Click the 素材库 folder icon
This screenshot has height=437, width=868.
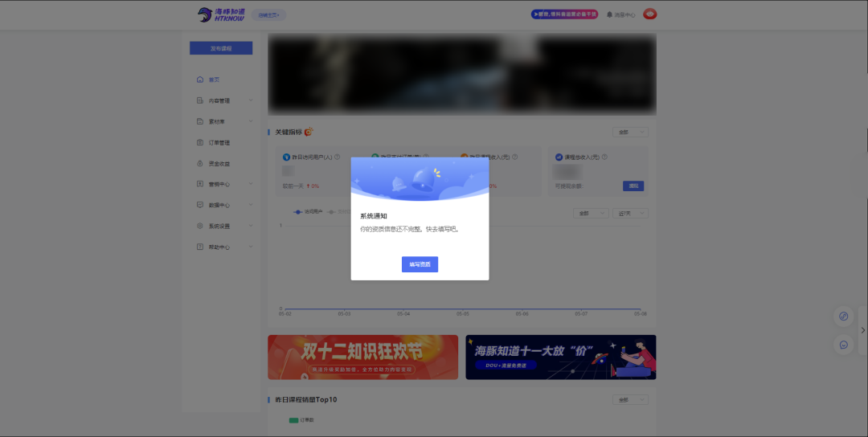click(200, 121)
